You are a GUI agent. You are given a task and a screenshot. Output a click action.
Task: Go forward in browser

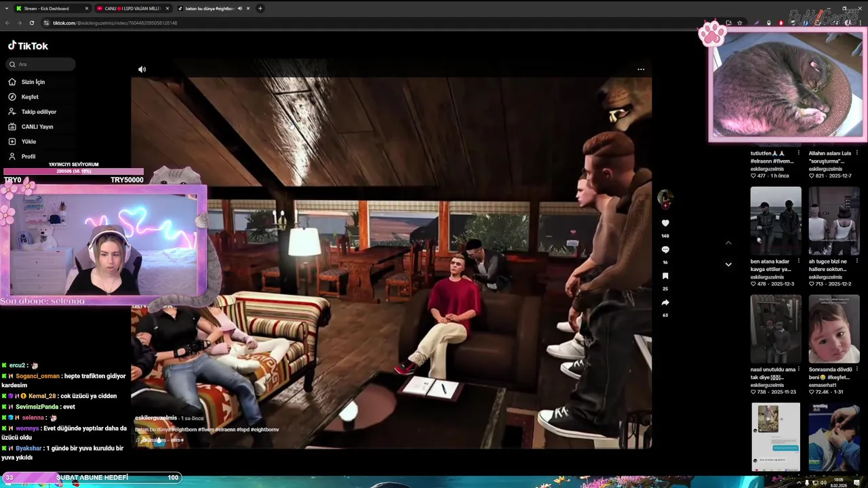point(20,23)
